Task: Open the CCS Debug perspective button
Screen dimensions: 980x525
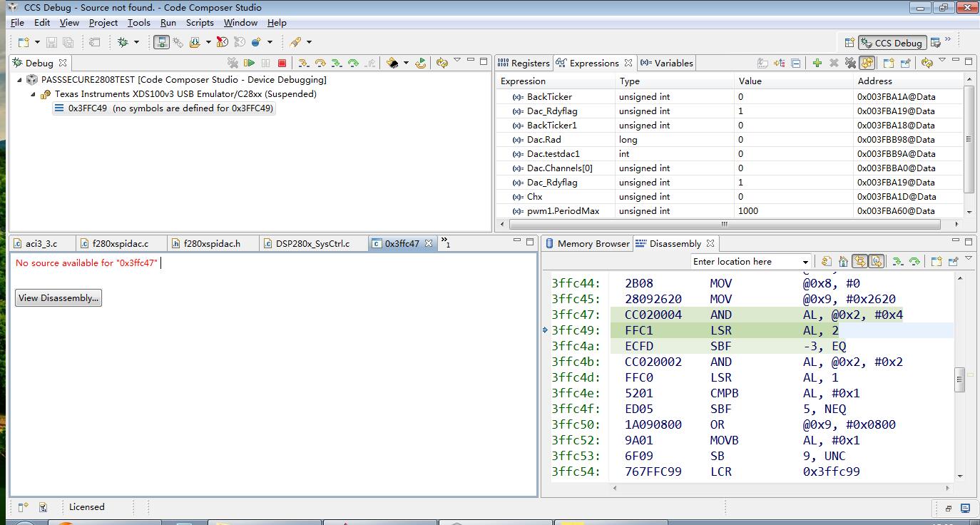Action: (892, 43)
